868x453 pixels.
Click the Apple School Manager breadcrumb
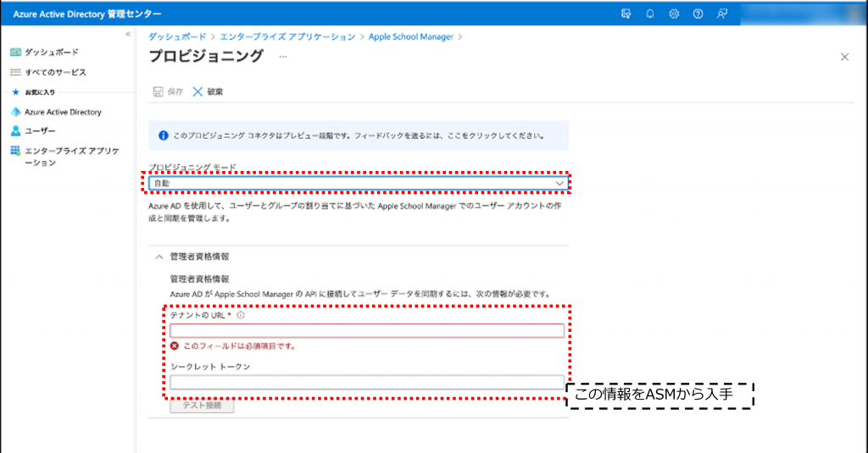tap(411, 36)
